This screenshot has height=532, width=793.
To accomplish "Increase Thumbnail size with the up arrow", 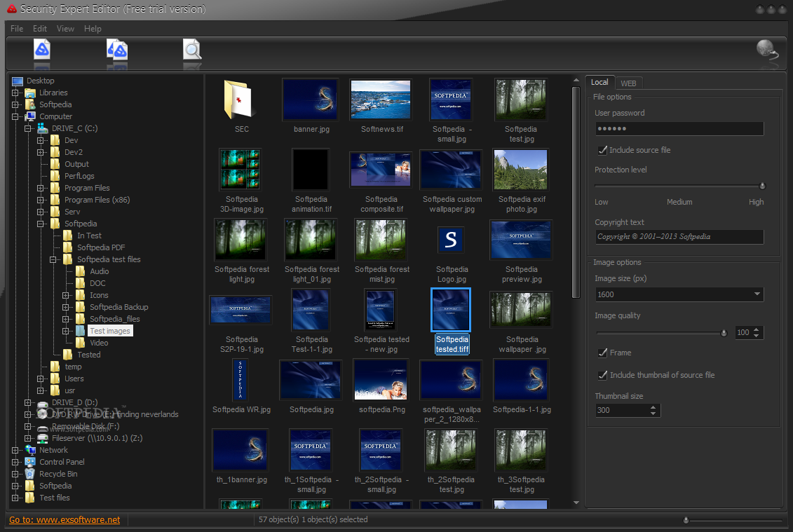I will coord(653,407).
